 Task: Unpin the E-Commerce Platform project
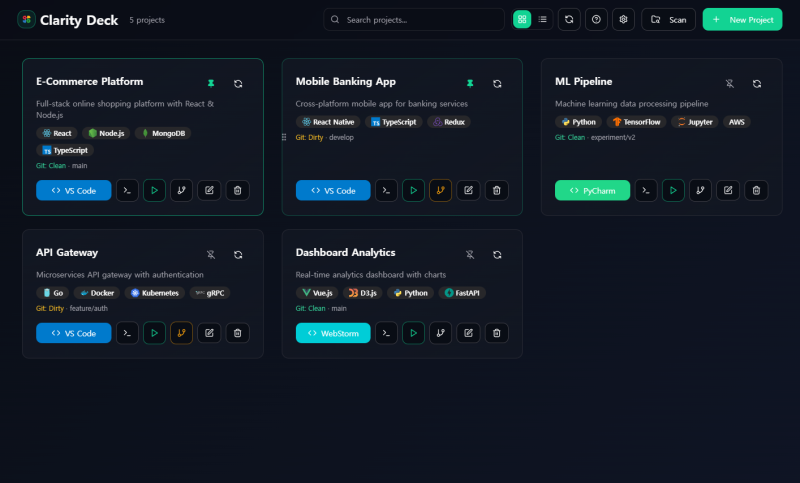tap(211, 84)
